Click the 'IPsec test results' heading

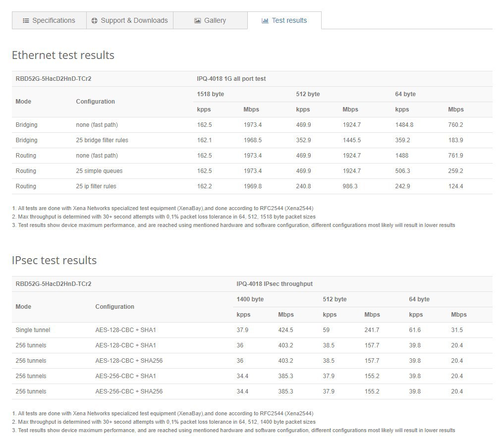pos(54,260)
